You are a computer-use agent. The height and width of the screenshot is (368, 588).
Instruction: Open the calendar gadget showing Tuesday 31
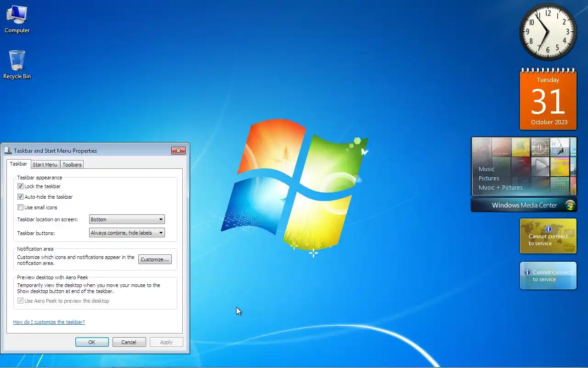pos(548,99)
